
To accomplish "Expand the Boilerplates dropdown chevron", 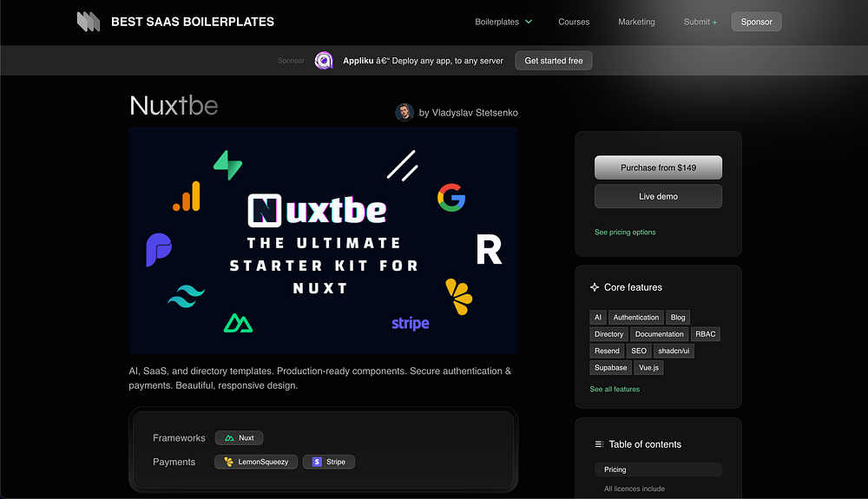I will (528, 22).
